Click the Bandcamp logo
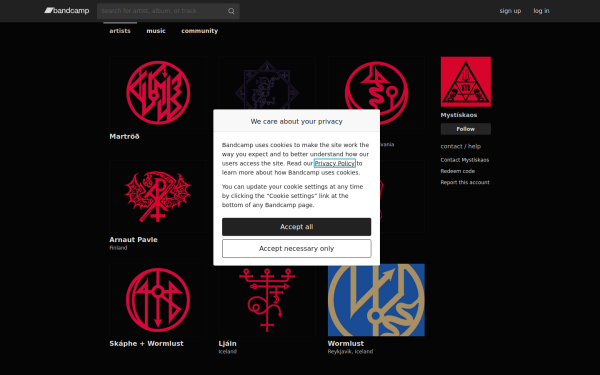This screenshot has height=375, width=600. (67, 11)
